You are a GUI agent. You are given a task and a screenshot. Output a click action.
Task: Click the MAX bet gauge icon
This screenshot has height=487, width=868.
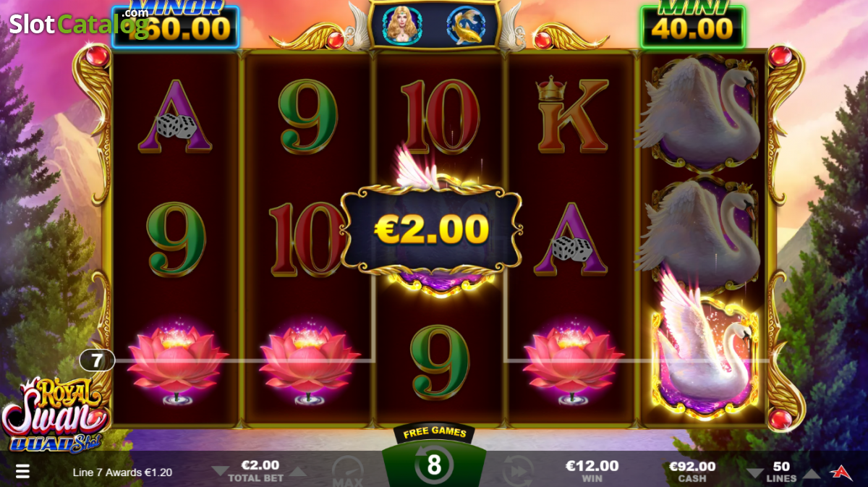347,472
